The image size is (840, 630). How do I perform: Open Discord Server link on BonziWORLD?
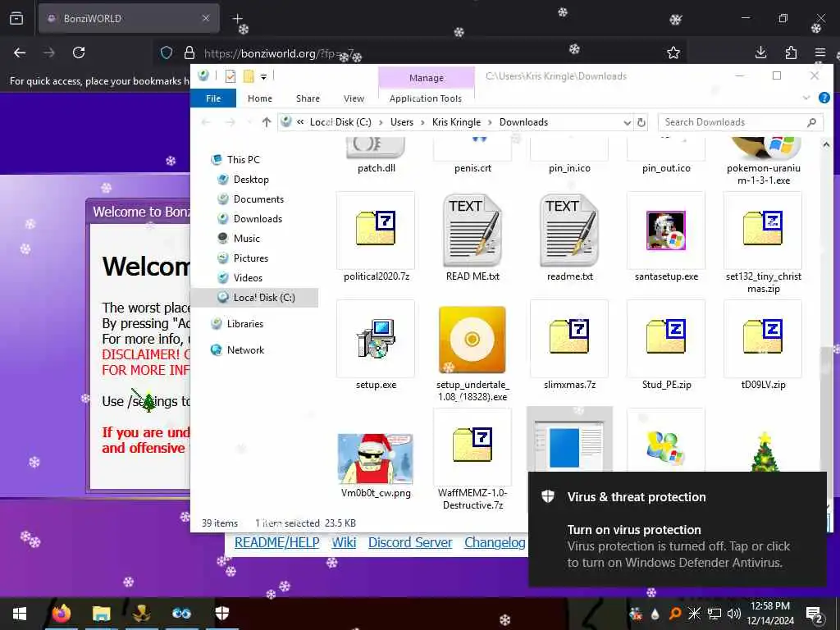click(410, 543)
